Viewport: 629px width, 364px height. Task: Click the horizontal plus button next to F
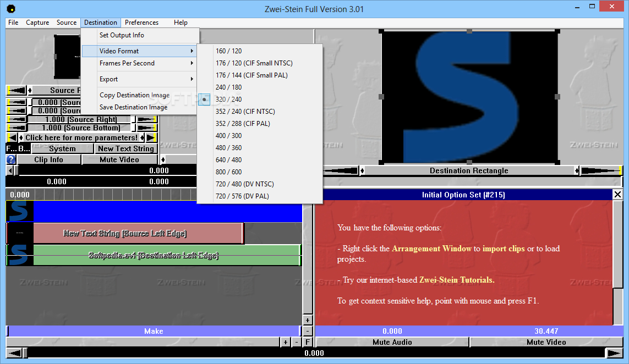tap(285, 342)
